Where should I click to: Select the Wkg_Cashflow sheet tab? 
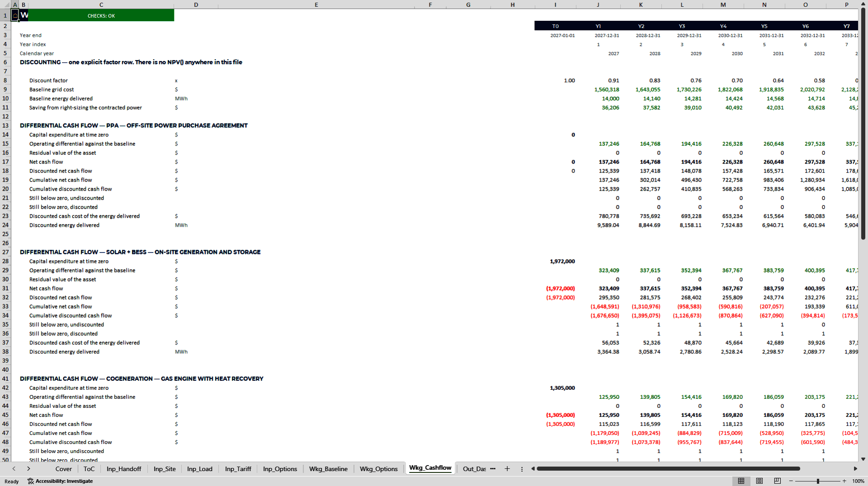coord(430,468)
